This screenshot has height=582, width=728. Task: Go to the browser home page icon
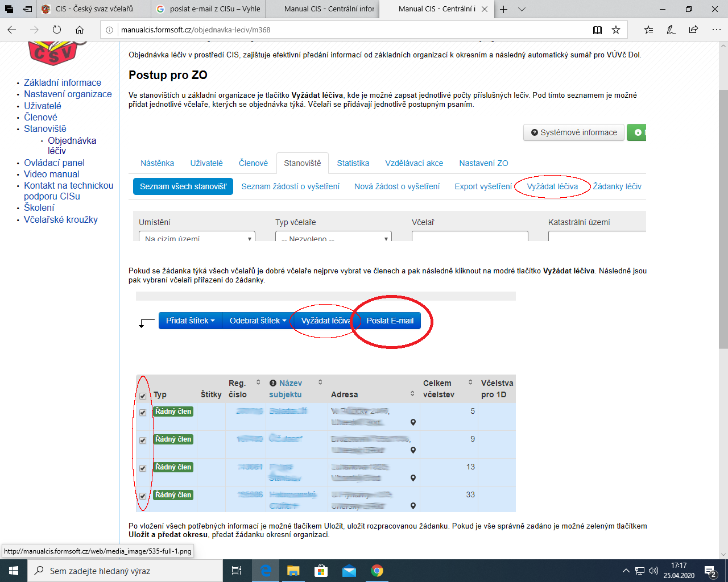pyautogui.click(x=80, y=30)
